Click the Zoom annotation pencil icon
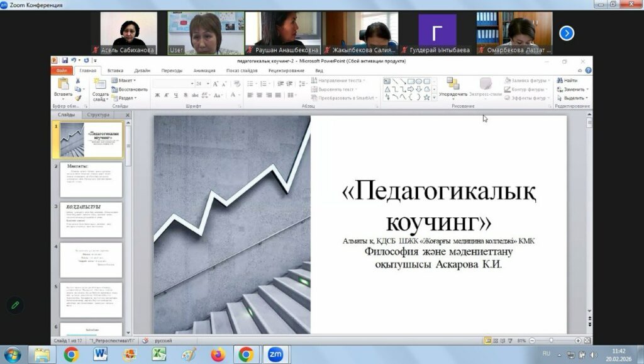The image size is (644, 364). coord(15,305)
